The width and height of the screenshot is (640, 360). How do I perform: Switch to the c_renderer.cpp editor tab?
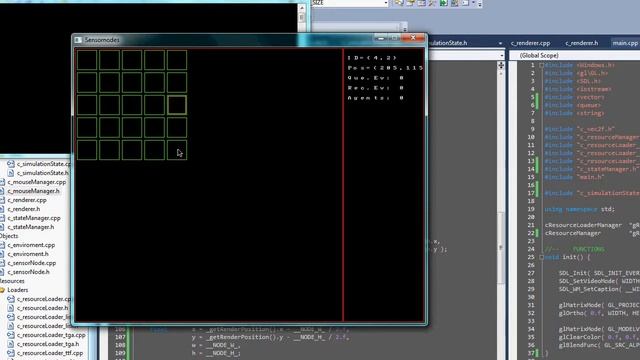tap(531, 43)
